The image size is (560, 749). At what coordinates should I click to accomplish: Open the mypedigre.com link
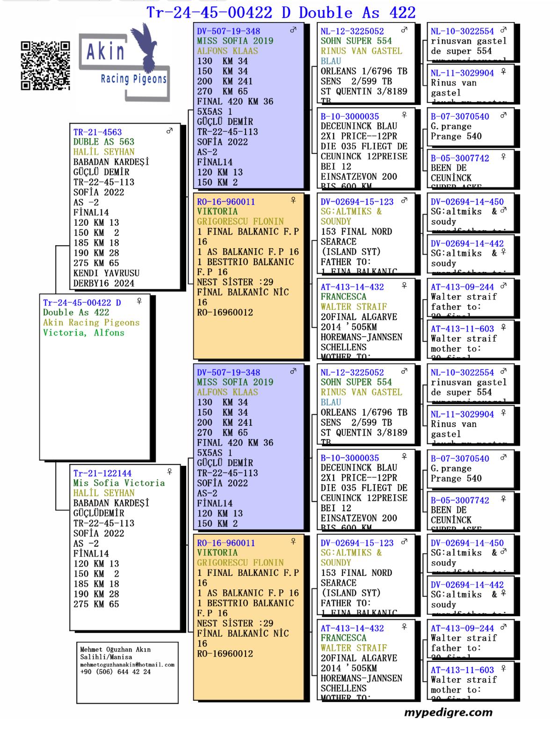click(x=448, y=712)
